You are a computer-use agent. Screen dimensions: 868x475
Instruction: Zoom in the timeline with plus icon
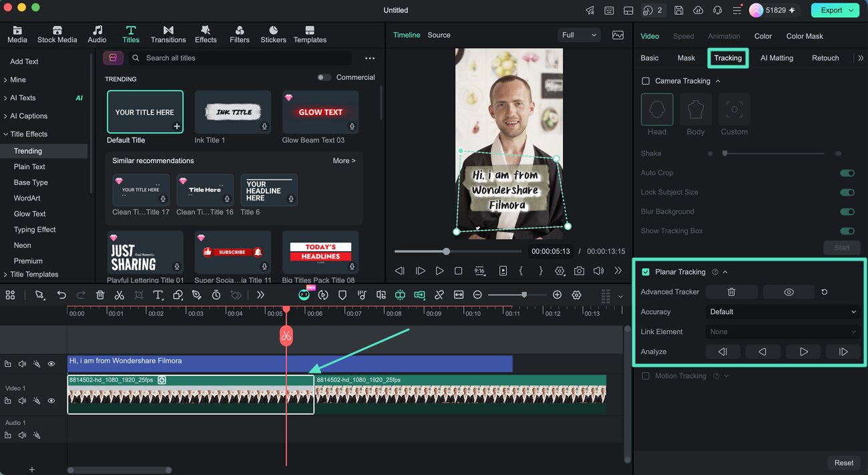click(558, 295)
